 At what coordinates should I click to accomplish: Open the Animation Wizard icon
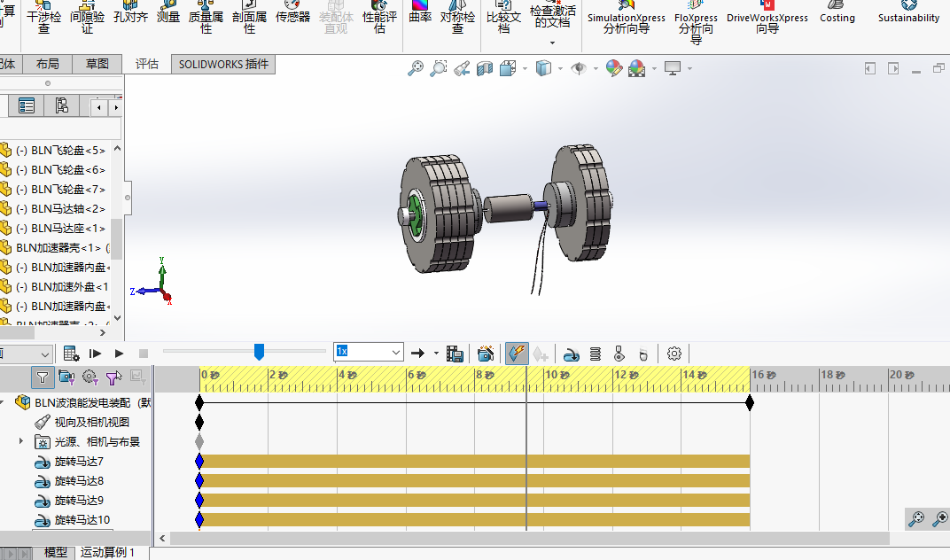tap(486, 354)
